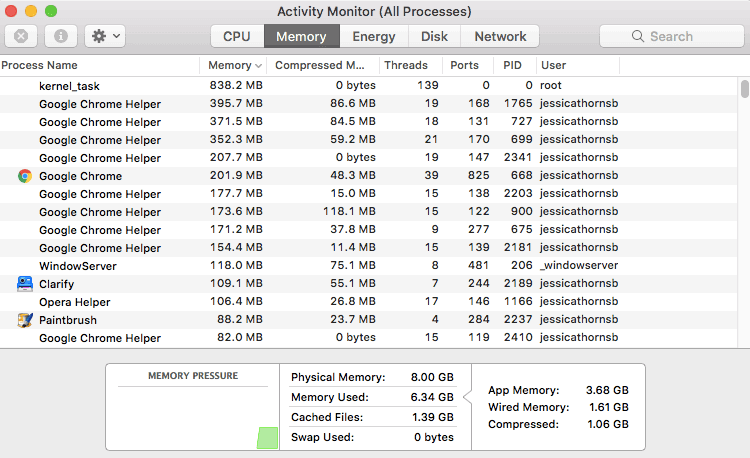The height and width of the screenshot is (458, 750).
Task: Sort by User column header
Action: tap(577, 65)
